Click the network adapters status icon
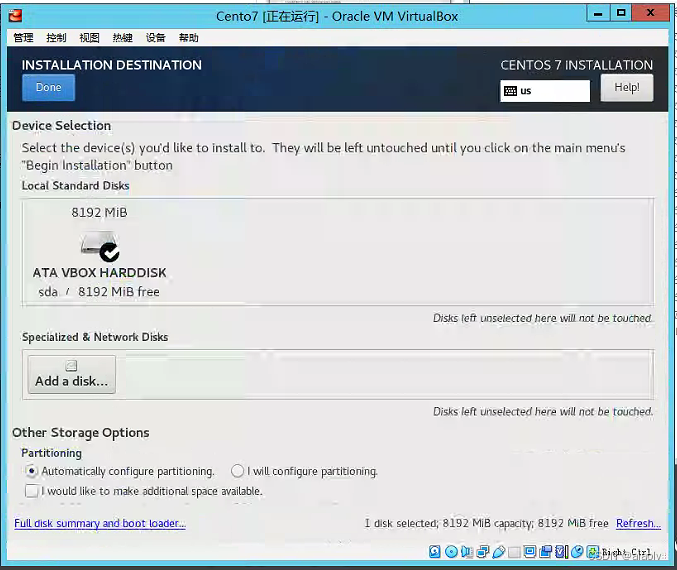677x570 pixels. coord(483,551)
